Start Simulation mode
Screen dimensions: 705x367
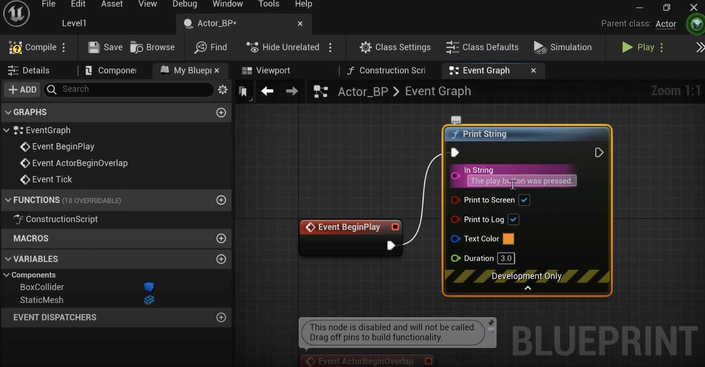[563, 47]
